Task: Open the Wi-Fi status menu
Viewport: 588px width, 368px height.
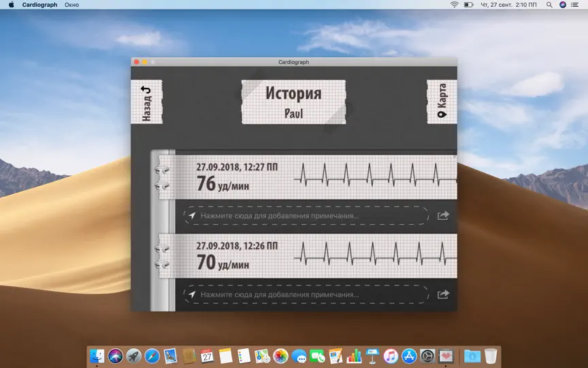Action: point(455,5)
